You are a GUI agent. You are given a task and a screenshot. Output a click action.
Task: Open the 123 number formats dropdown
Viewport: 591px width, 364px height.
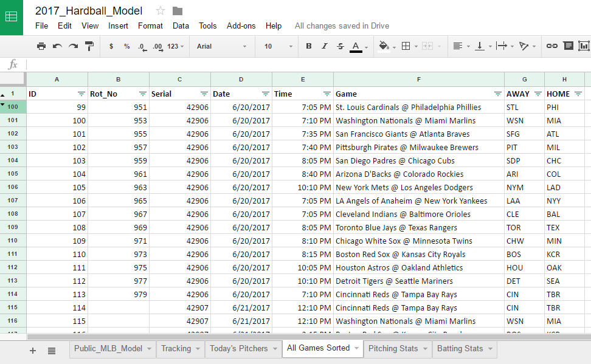[175, 46]
